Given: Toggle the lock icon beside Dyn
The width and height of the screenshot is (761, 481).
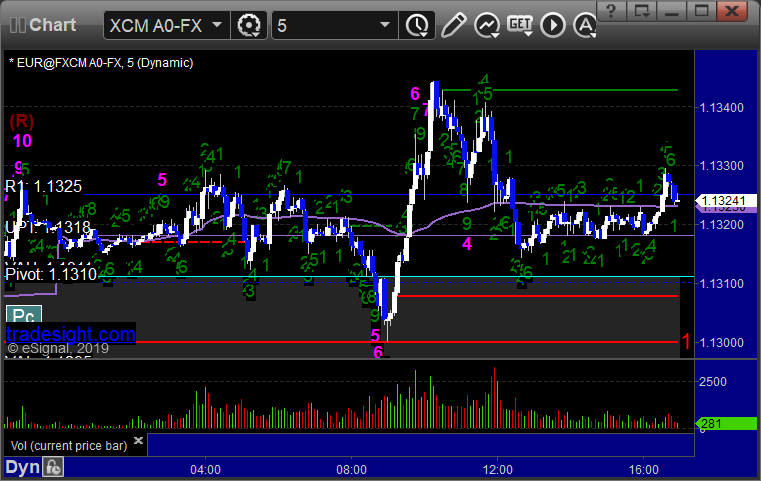Looking at the screenshot, I should point(53,467).
